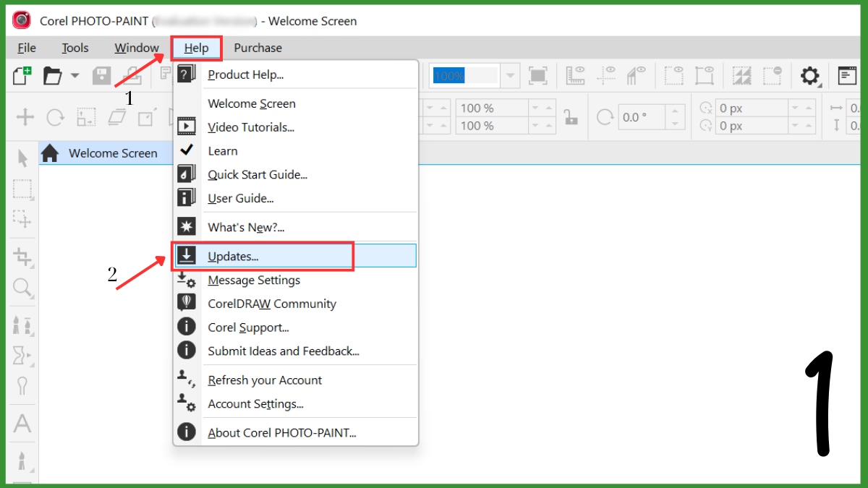Select the Zoom magnifier tool
The width and height of the screenshot is (868, 488).
23,288
